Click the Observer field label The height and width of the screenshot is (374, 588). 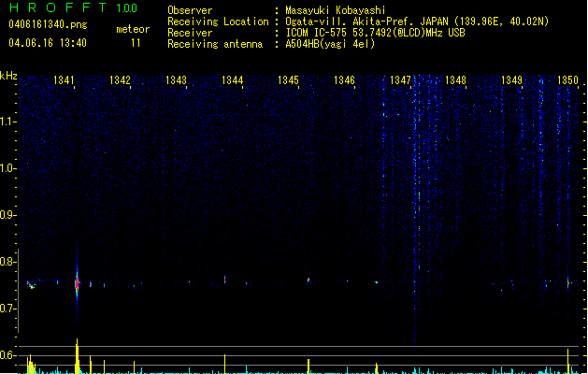(190, 10)
